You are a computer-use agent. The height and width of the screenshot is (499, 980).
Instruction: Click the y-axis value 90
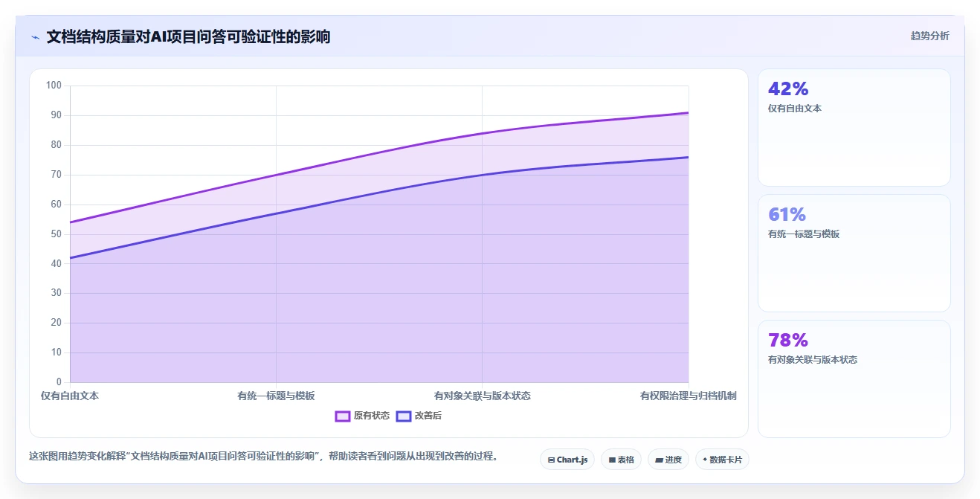coord(56,115)
